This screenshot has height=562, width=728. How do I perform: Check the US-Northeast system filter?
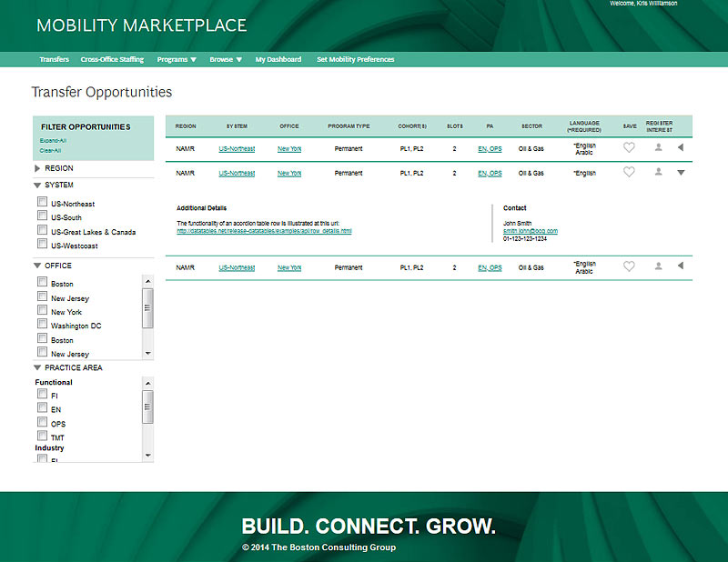[42, 203]
